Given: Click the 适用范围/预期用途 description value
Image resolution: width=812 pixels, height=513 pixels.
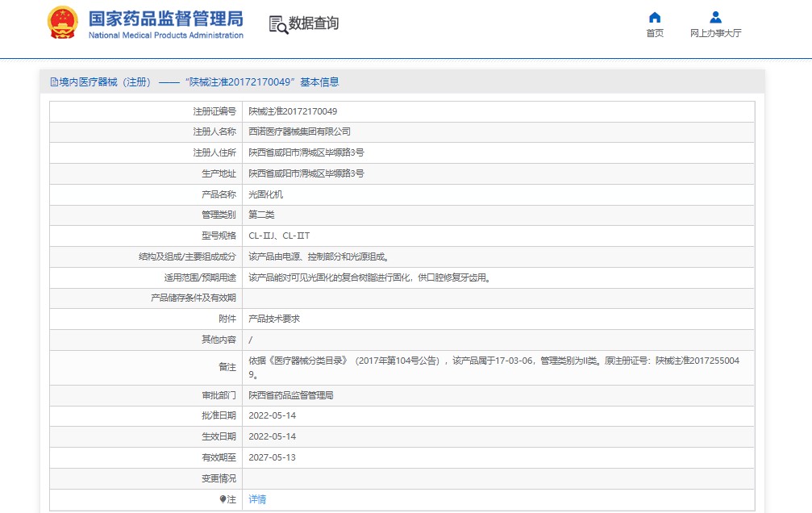Looking at the screenshot, I should (369, 277).
